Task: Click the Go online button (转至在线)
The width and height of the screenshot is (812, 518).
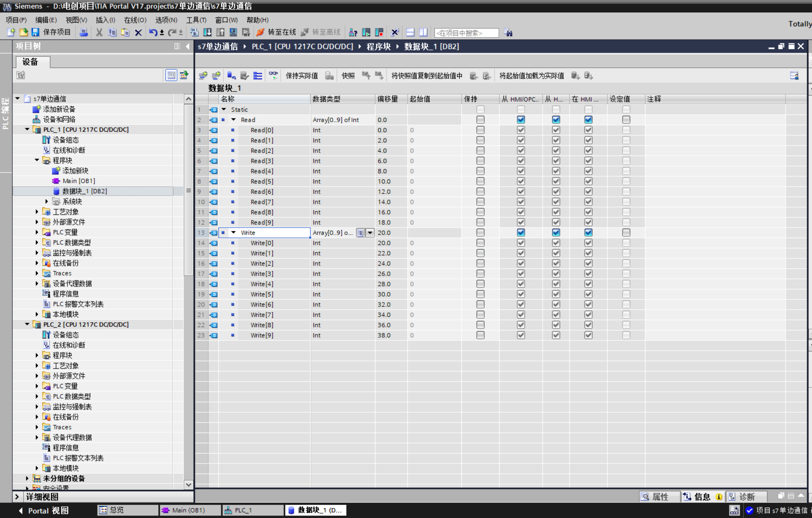Action: [x=276, y=32]
